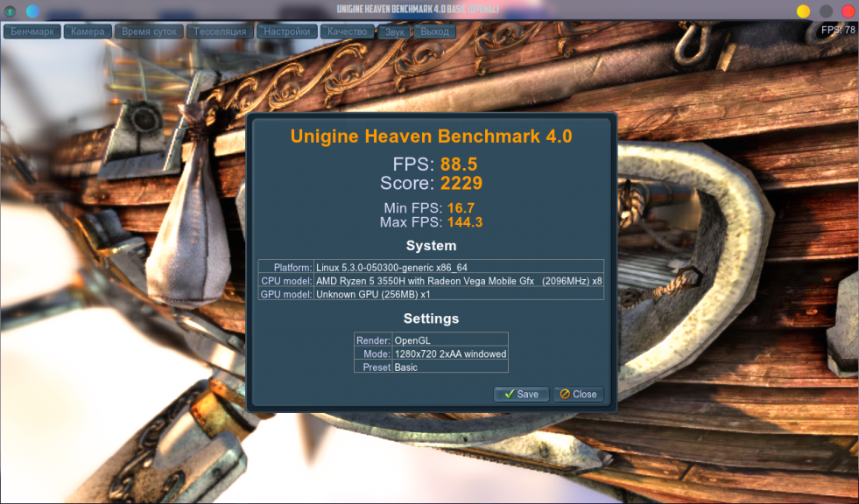
Task: Click the Mode value 1280x720 2xAA windowed
Action: (450, 353)
